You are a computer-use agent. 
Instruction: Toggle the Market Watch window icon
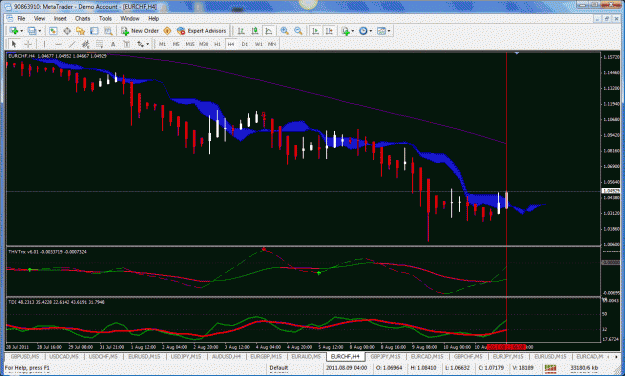click(53, 31)
